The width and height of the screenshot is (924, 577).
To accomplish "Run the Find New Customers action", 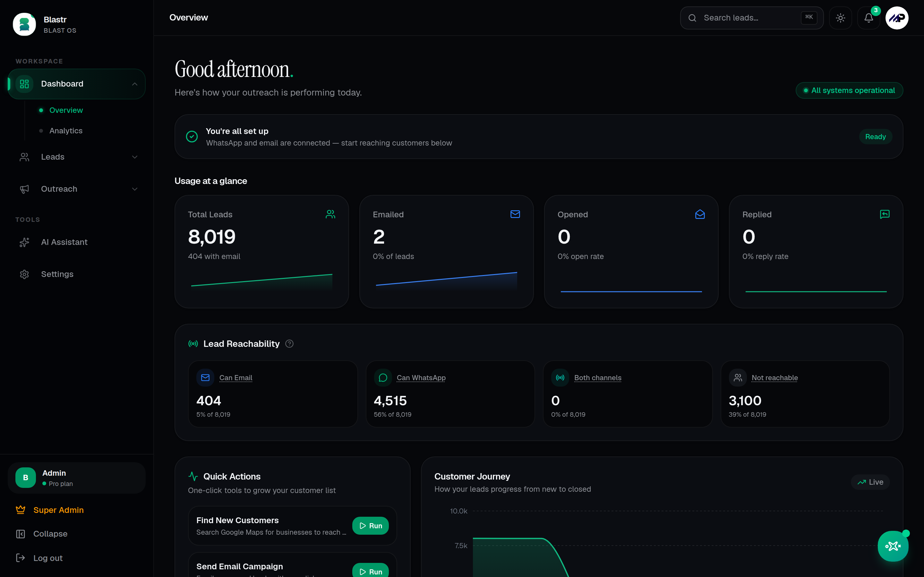I will (x=370, y=525).
